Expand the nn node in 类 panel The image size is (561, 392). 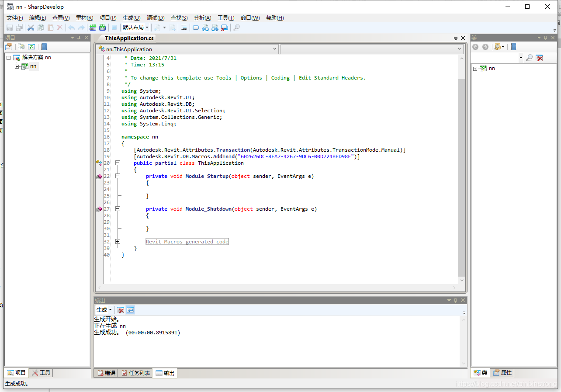pos(475,69)
